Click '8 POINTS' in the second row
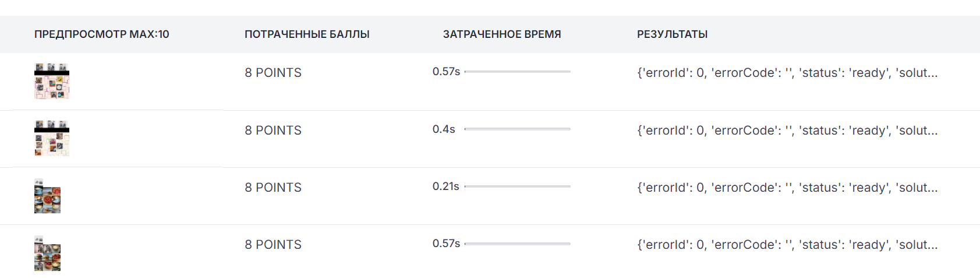Image resolution: width=980 pixels, height=278 pixels. point(273,131)
